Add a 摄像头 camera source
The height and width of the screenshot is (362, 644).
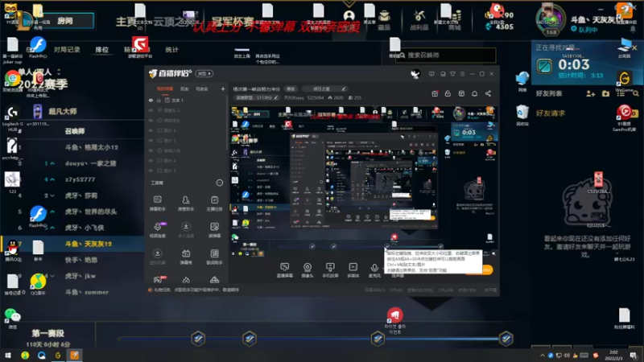tap(308, 270)
